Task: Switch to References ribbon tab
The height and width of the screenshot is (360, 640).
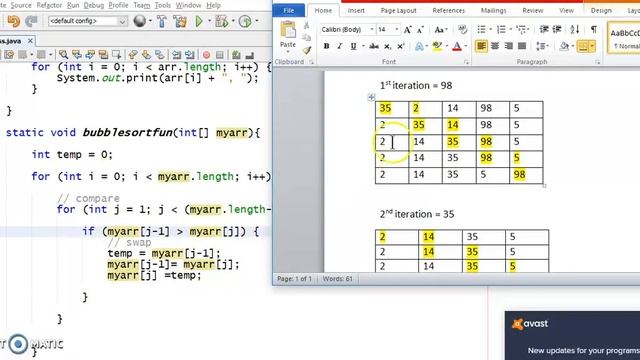Action: point(449,11)
